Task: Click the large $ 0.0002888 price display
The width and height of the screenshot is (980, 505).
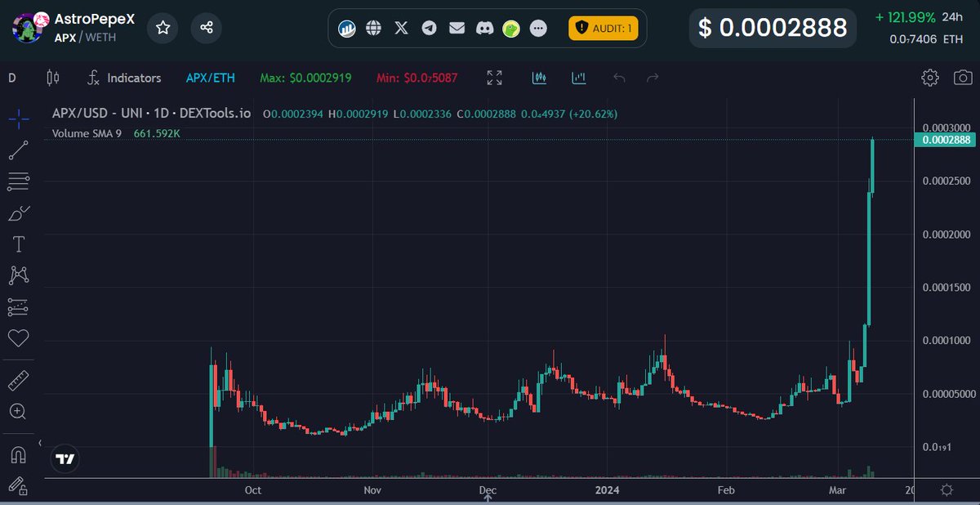Action: pos(773,28)
